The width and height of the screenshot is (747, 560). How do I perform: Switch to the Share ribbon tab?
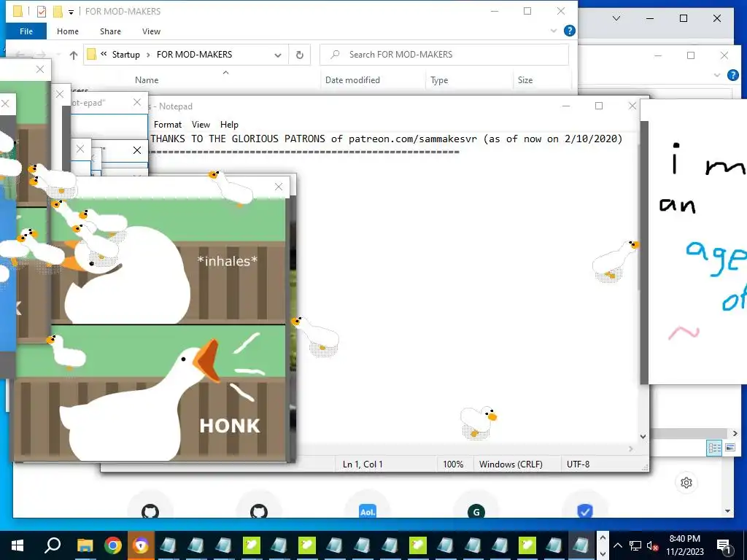110,31
